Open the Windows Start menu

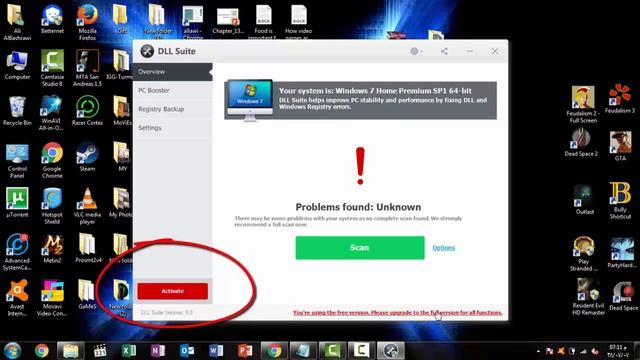(12, 351)
